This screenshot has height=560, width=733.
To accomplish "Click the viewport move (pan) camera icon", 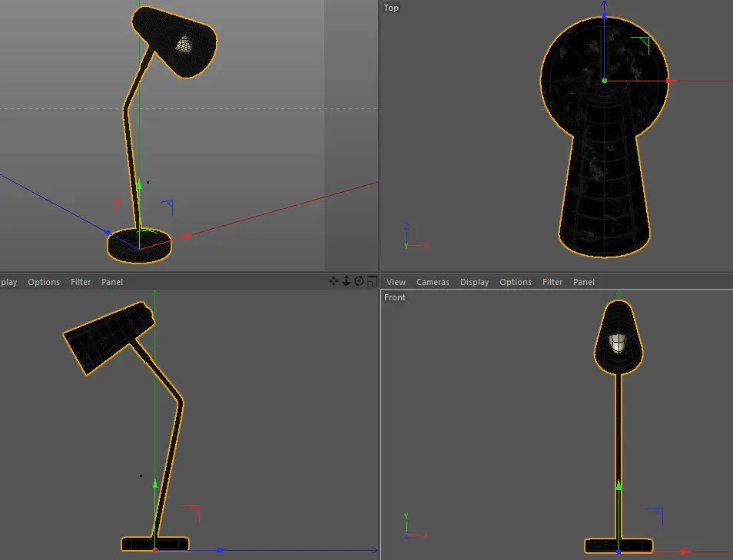I will pos(333,281).
